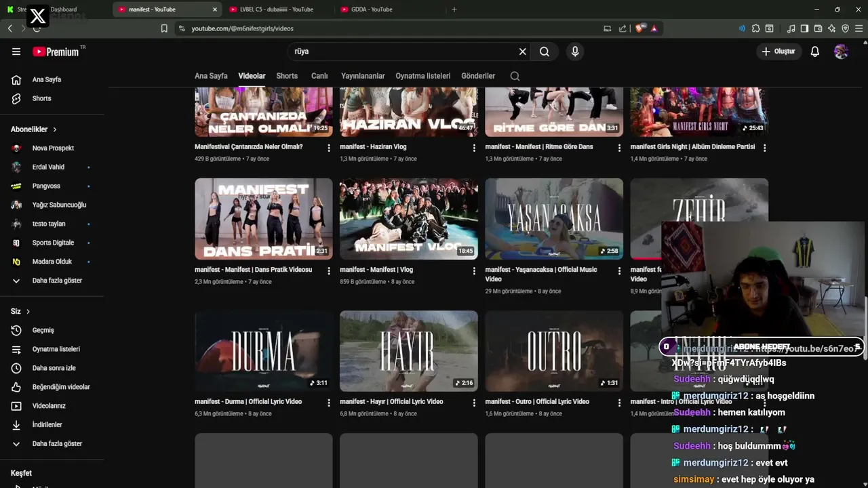
Task: Open the Yayınlananlar tab
Action: 363,76
